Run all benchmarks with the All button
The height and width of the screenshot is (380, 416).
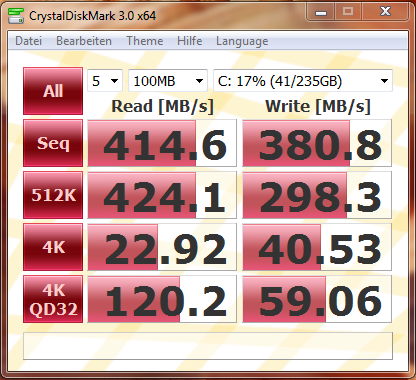[x=53, y=91]
